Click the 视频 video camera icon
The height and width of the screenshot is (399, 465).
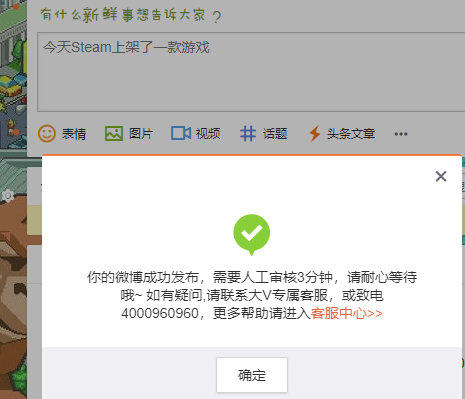click(181, 133)
